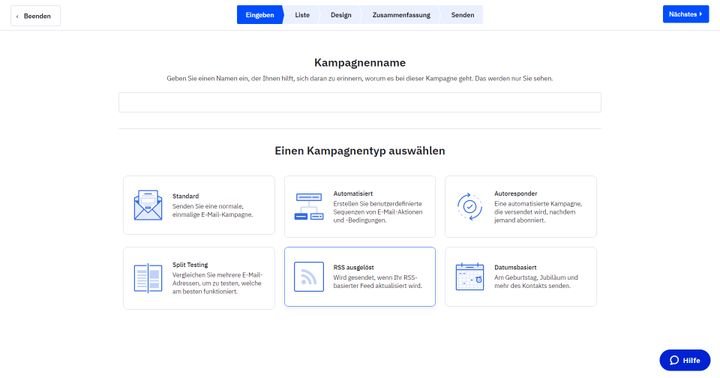
Task: Click the Autoresponder card description text
Action: pos(538,212)
